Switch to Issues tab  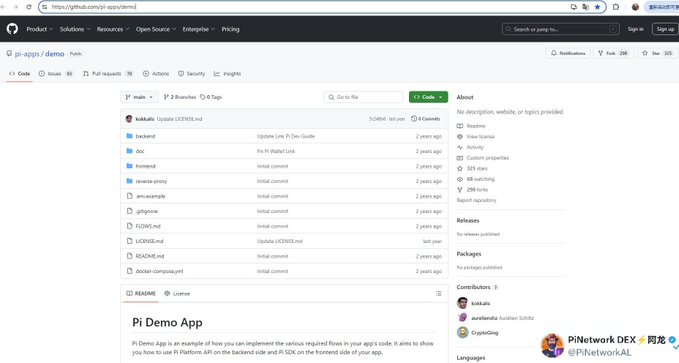[x=56, y=74]
